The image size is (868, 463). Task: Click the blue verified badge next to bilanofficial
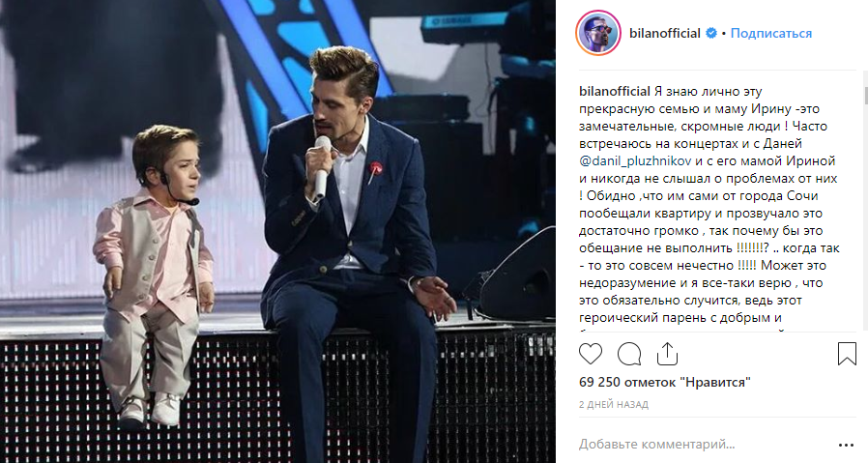click(710, 33)
